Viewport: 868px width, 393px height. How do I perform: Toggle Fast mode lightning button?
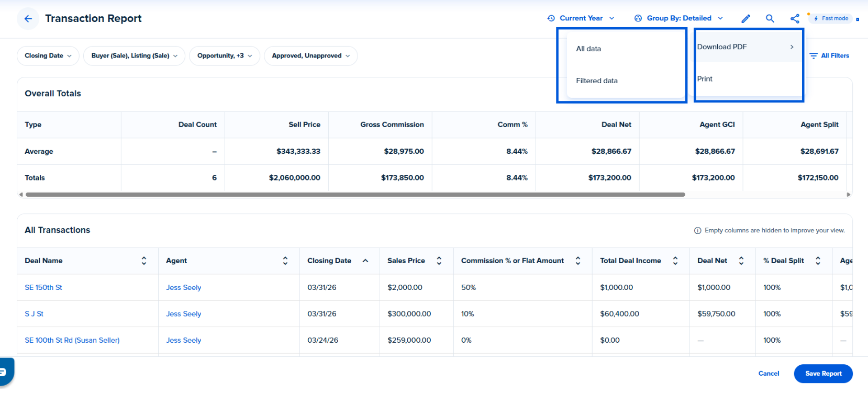coord(831,18)
